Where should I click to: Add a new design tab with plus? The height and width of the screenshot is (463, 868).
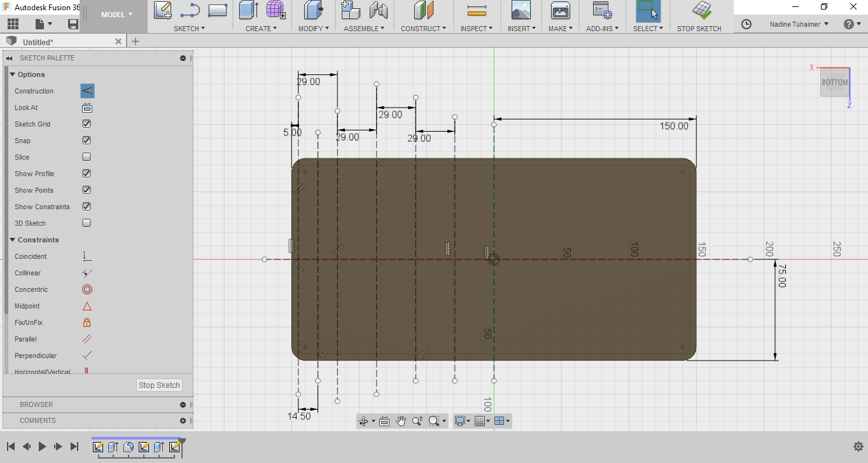135,41
